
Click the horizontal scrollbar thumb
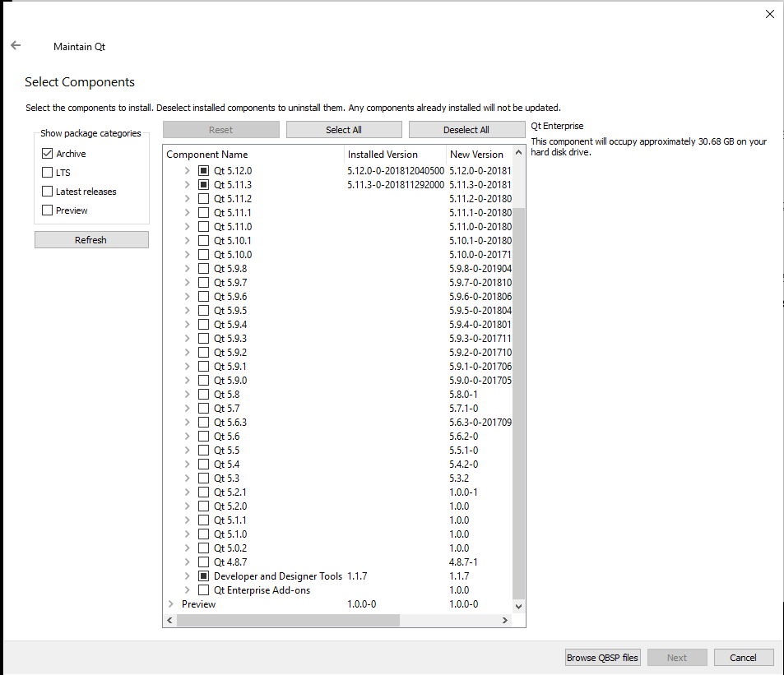(288, 621)
